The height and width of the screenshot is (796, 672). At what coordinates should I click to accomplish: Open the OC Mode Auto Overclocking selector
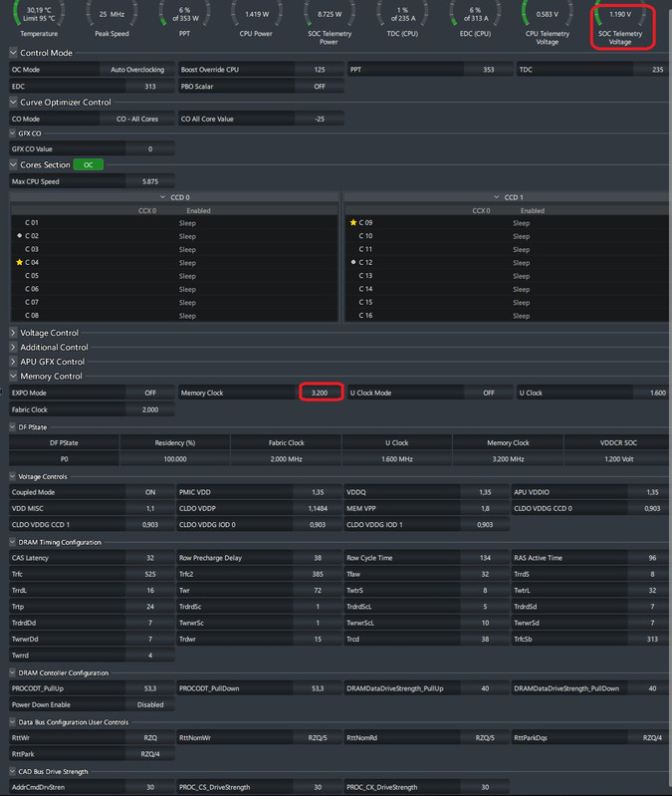137,70
